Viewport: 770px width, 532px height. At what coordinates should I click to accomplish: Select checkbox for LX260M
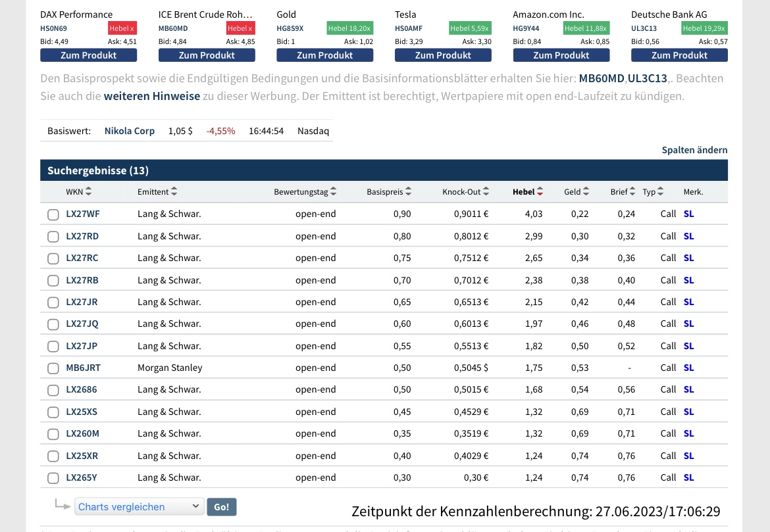pos(53,434)
